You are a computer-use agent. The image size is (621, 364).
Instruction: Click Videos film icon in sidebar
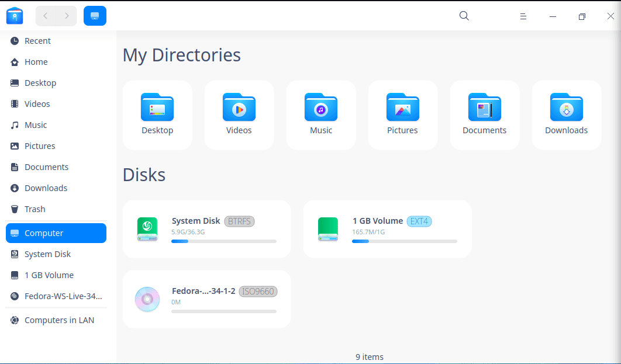[15, 103]
